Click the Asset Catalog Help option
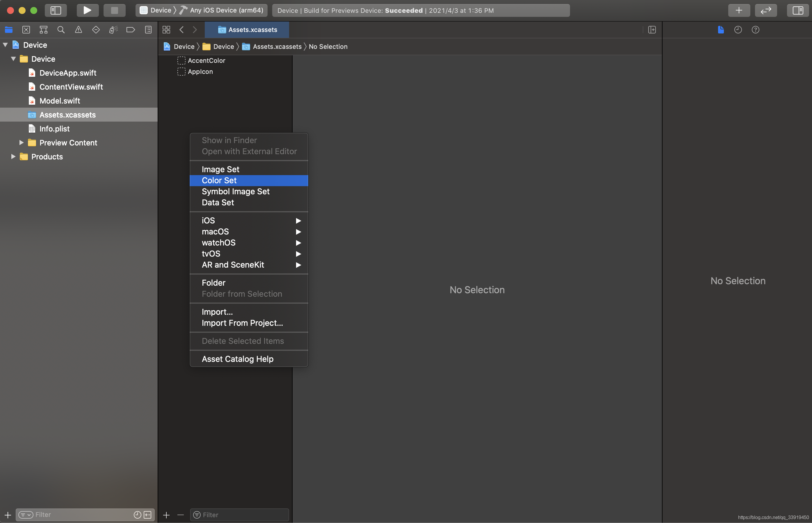The image size is (812, 523). [x=237, y=359]
